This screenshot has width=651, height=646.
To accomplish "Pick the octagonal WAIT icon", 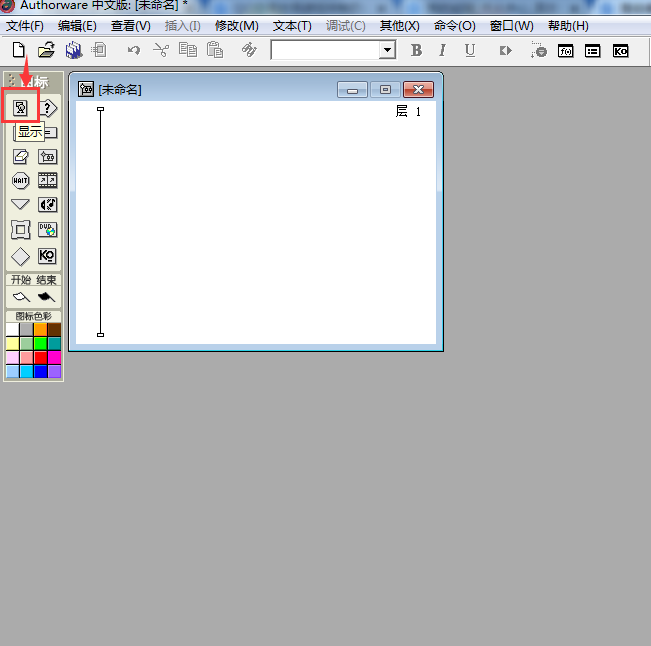I will tap(20, 181).
